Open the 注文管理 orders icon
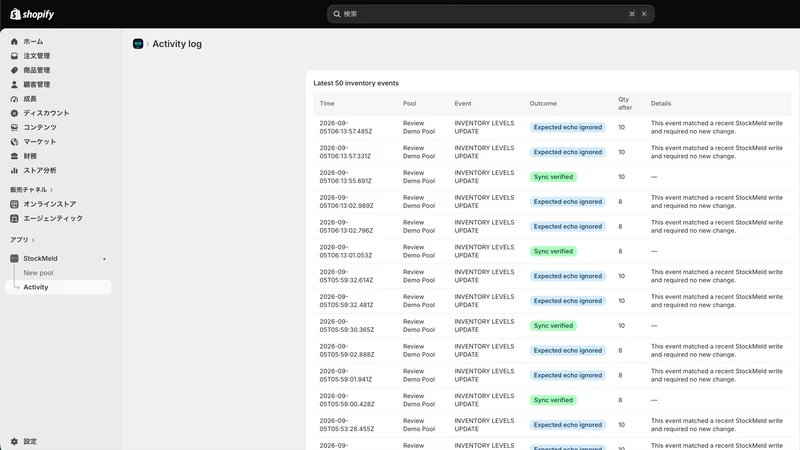This screenshot has height=450, width=800. [x=14, y=56]
